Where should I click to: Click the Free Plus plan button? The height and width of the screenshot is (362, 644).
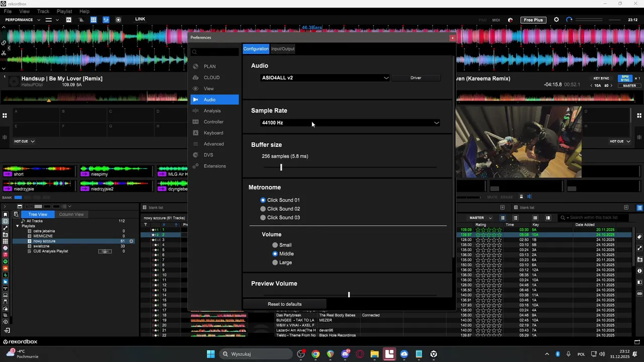tap(533, 20)
